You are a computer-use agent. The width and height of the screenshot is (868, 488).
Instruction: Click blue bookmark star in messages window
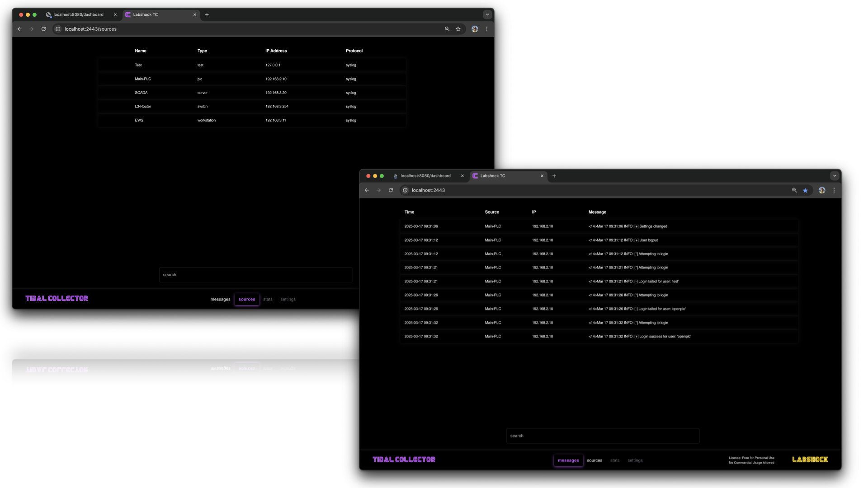[805, 190]
